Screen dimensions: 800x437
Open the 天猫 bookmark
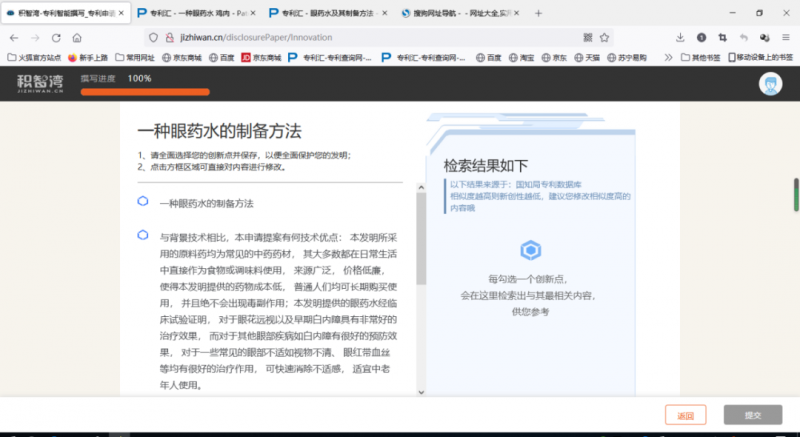[587, 58]
